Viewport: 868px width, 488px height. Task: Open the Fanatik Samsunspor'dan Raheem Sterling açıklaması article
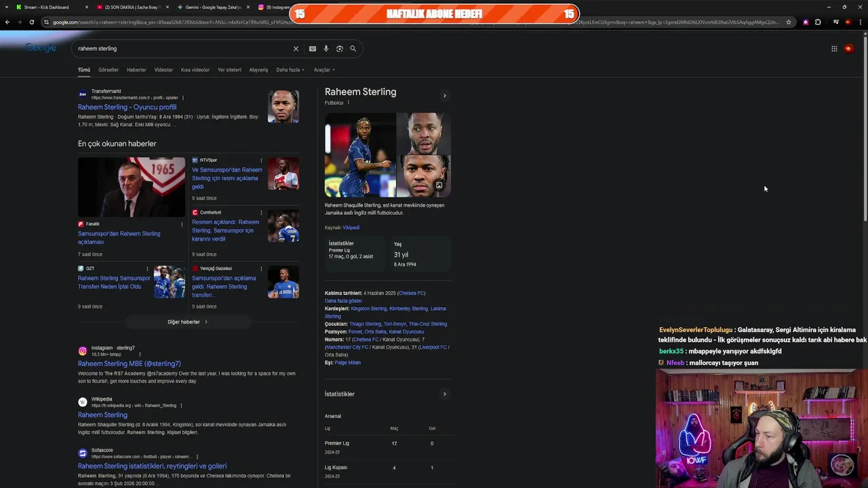click(x=119, y=238)
